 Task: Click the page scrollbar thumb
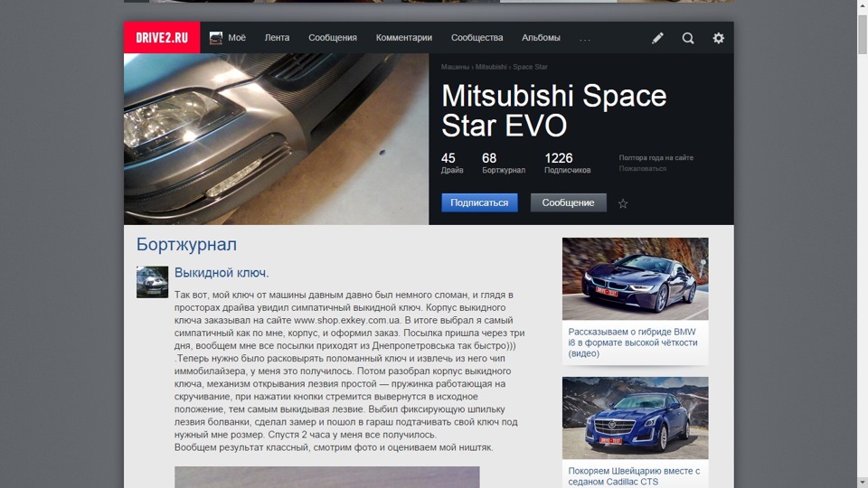tap(863, 34)
